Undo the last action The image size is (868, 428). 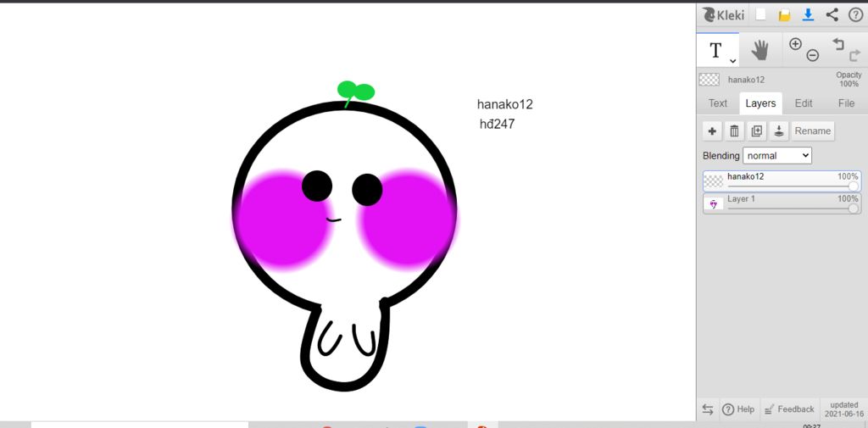click(x=837, y=44)
